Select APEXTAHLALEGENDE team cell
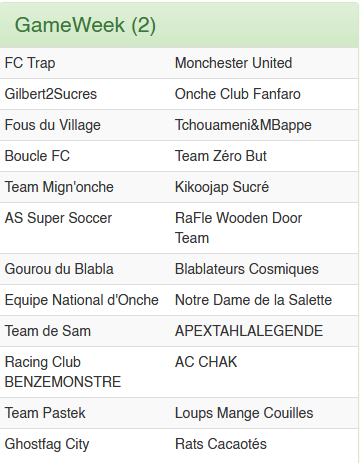 249,331
